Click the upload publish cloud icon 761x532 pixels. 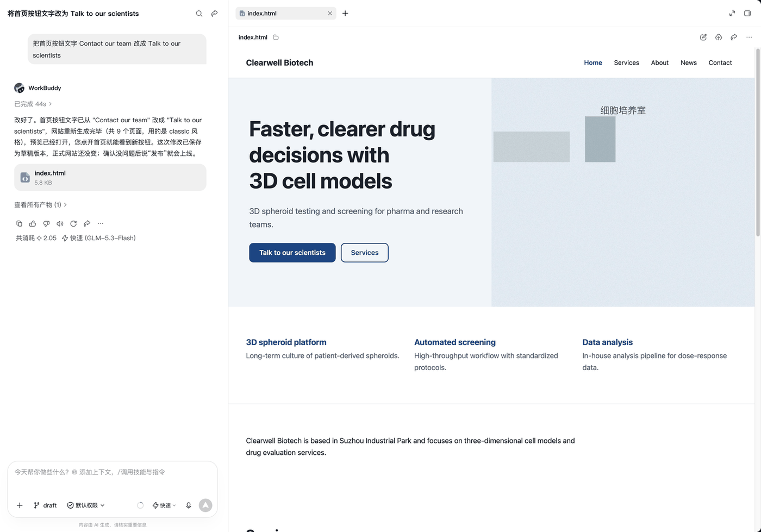click(719, 37)
